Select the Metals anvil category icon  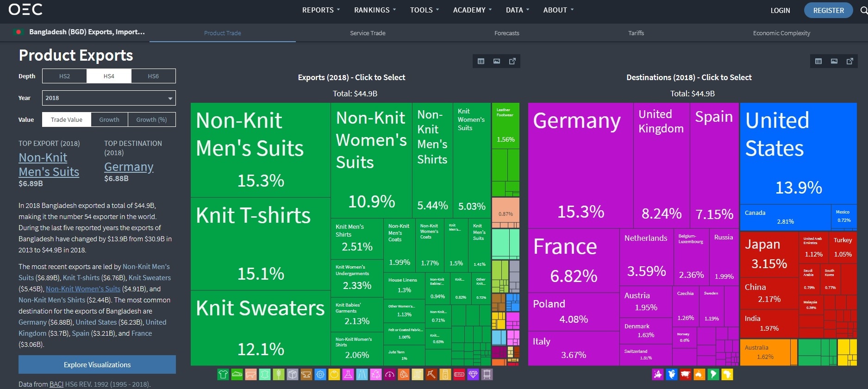click(306, 374)
